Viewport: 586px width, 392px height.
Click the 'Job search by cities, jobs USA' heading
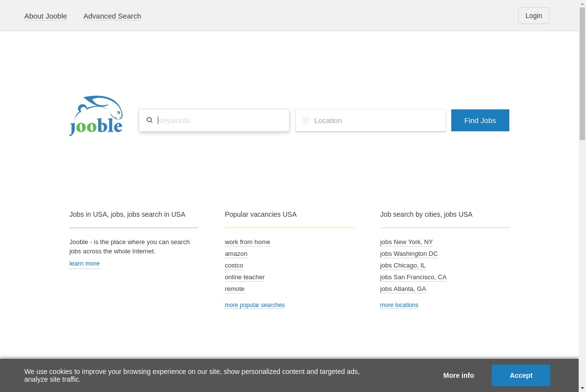(x=426, y=214)
